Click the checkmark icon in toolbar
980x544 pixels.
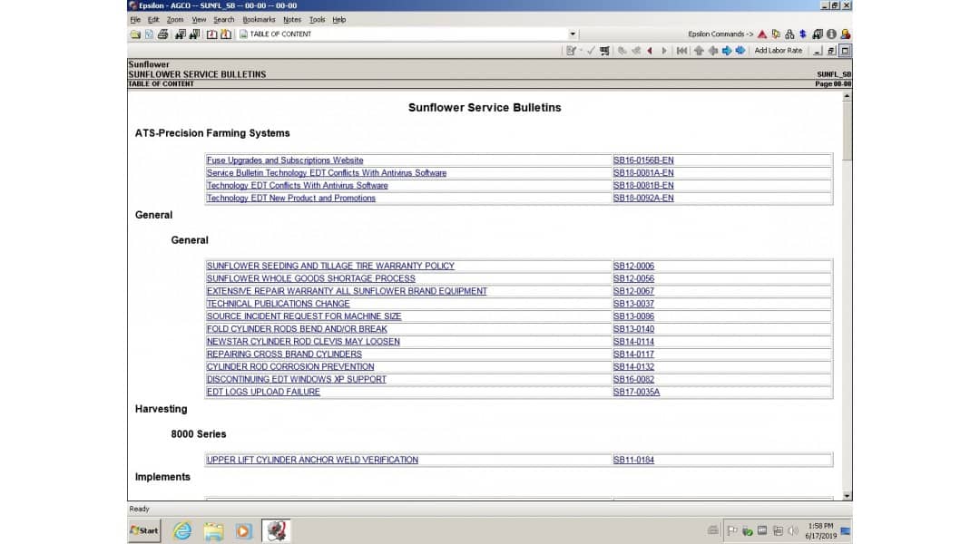[591, 51]
